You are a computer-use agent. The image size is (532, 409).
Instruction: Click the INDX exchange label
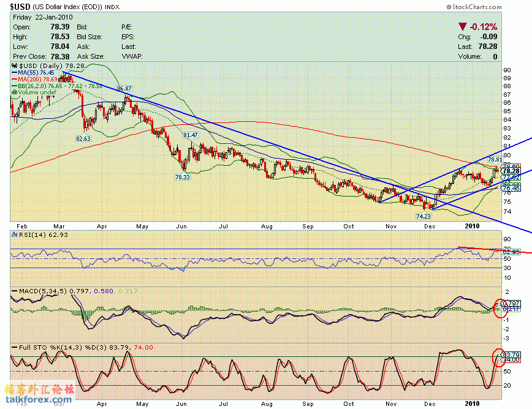click(x=112, y=7)
